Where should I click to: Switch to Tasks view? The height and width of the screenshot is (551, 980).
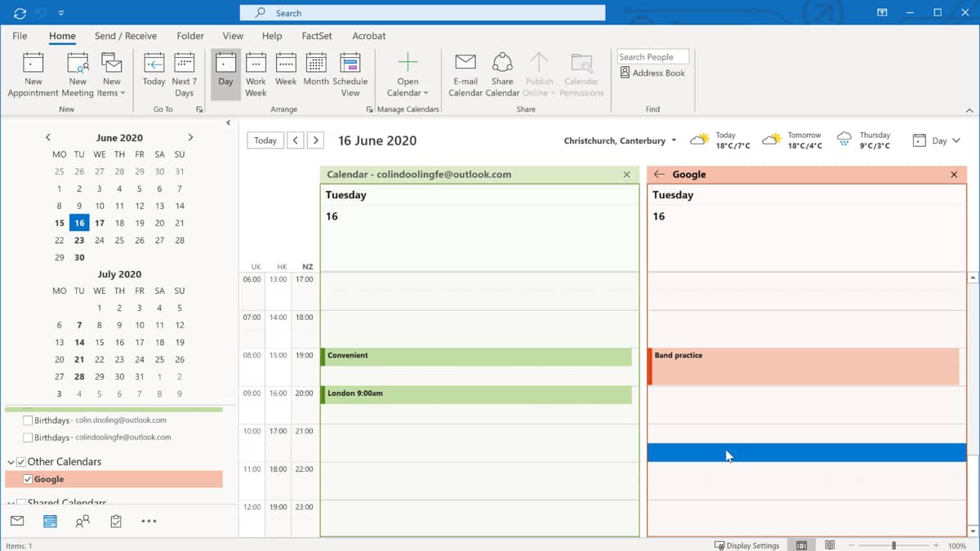point(115,521)
